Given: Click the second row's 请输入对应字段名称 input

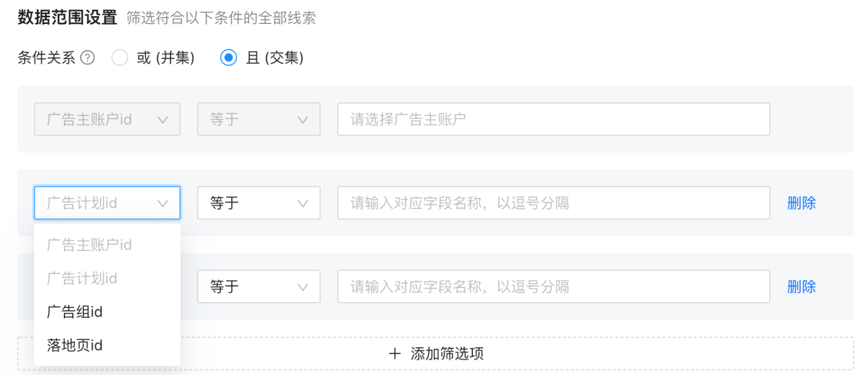Looking at the screenshot, I should (x=553, y=203).
